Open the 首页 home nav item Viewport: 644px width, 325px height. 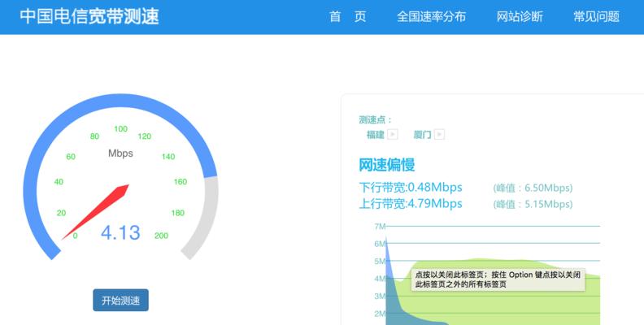click(x=347, y=17)
